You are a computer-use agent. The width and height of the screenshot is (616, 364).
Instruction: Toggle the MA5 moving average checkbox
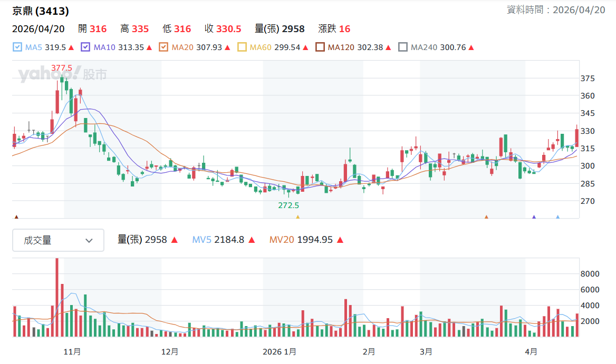[17, 47]
